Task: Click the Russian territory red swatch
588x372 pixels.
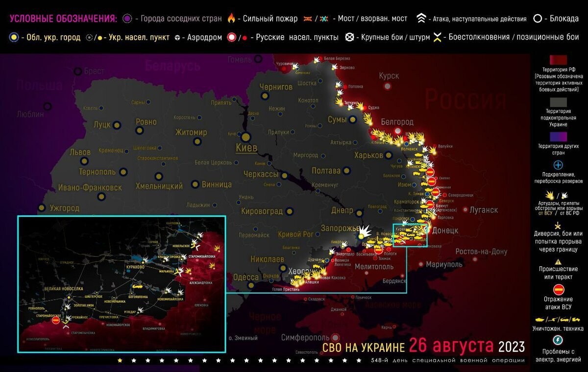Action: 558,60
